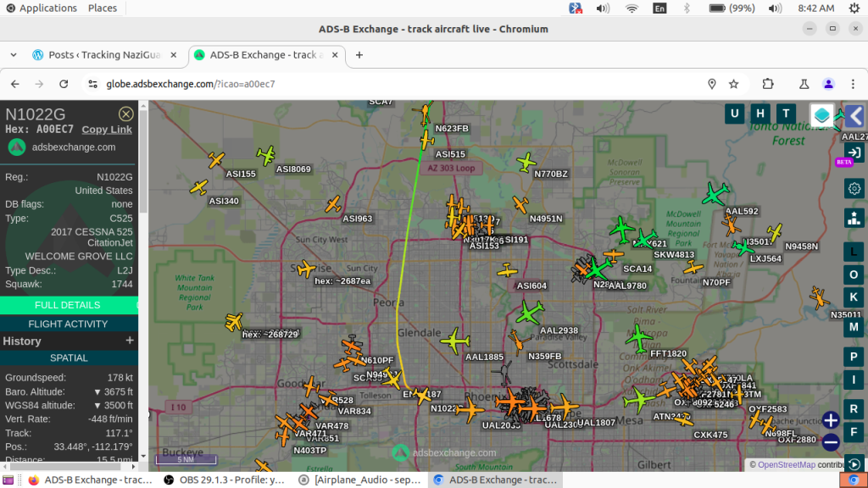Open the extensions puzzle icon
Image resolution: width=868 pixels, height=488 pixels.
[x=768, y=84]
